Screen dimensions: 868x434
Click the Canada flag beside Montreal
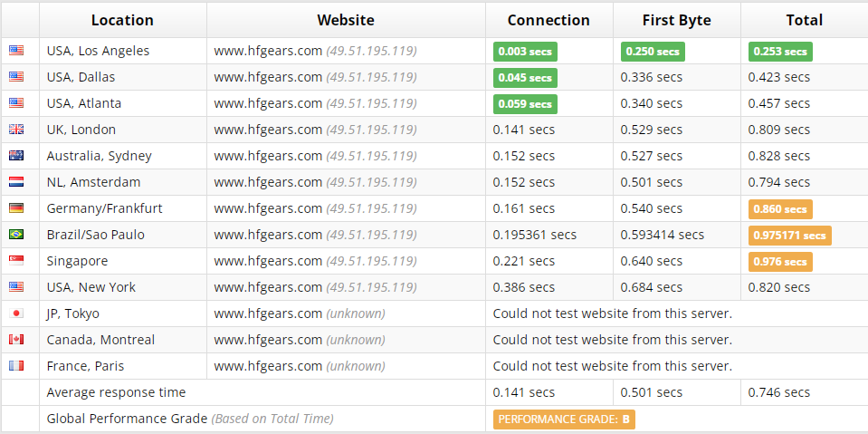(x=16, y=339)
